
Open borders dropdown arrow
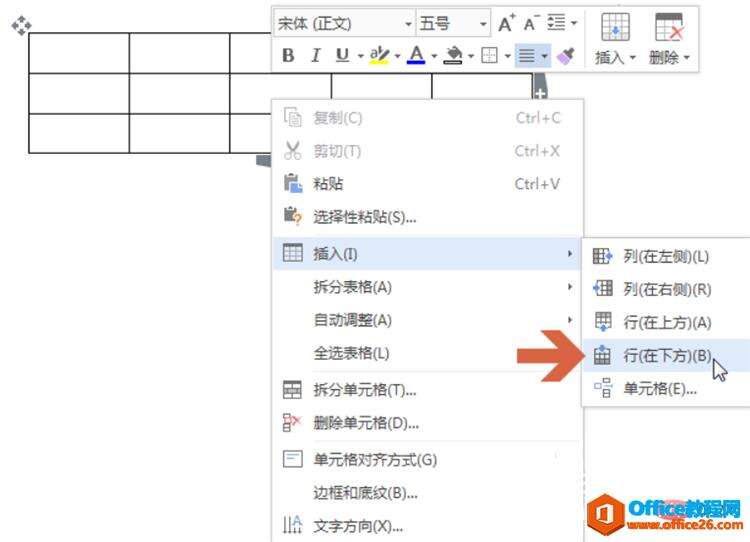[x=507, y=56]
